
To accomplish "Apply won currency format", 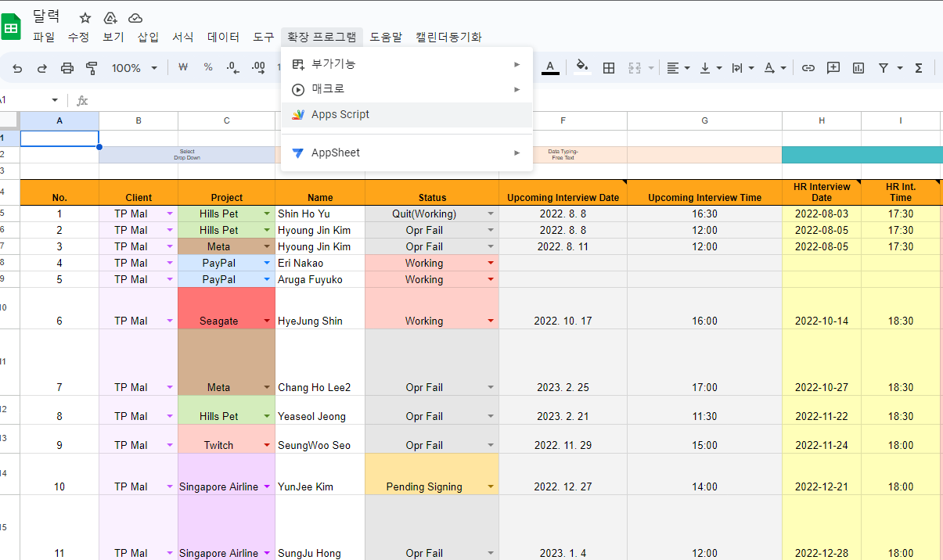I will 183,68.
